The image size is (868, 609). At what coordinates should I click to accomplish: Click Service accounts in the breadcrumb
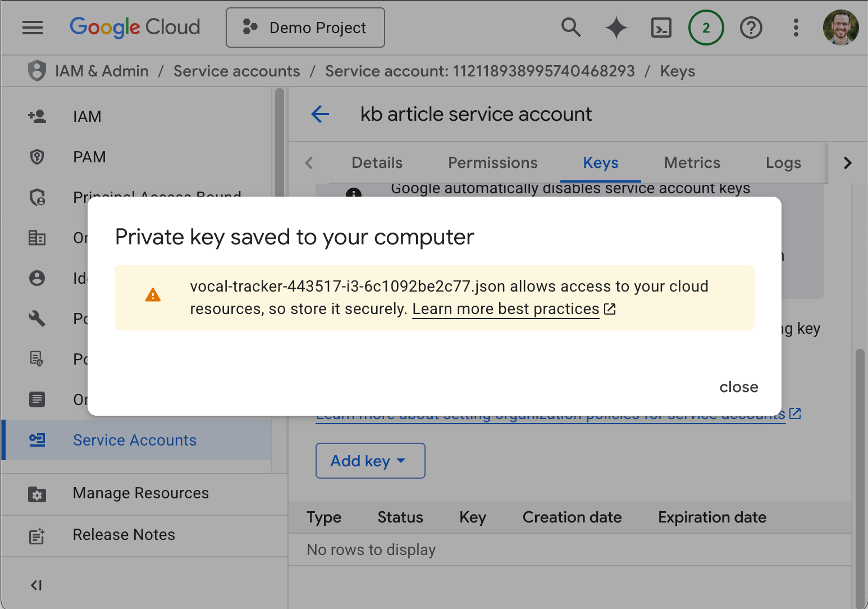pos(236,71)
